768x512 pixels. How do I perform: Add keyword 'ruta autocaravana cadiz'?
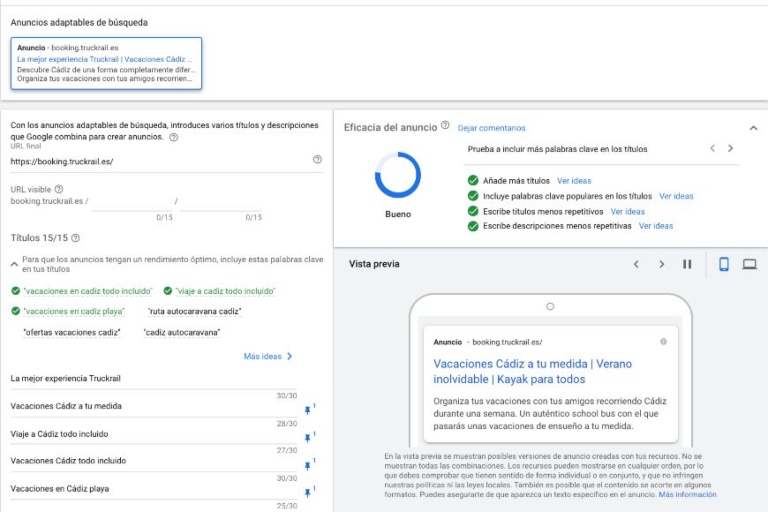coord(194,311)
